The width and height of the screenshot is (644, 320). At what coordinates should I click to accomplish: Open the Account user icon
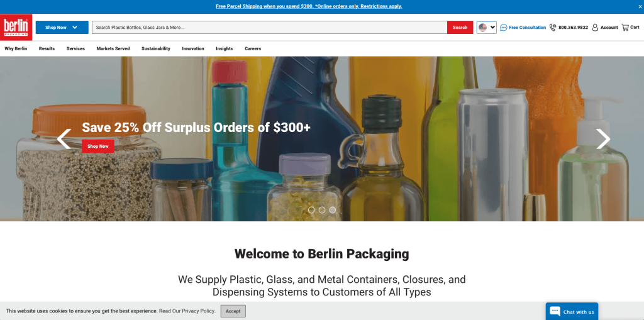click(x=595, y=28)
